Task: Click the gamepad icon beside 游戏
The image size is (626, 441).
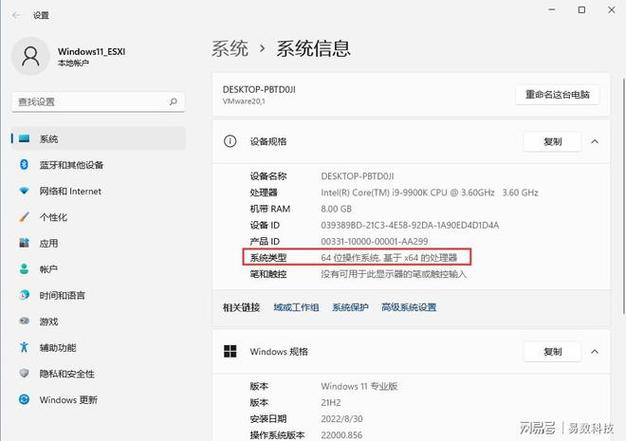Action: 24,321
